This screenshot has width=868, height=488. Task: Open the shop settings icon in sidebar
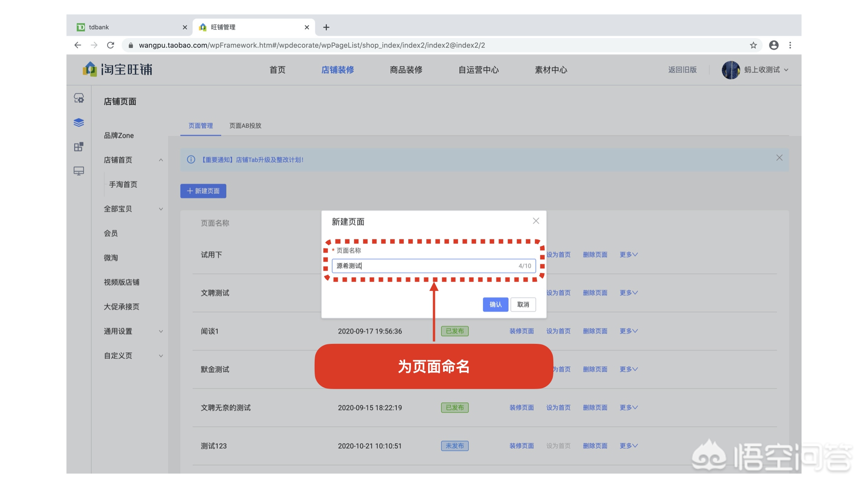tap(79, 98)
